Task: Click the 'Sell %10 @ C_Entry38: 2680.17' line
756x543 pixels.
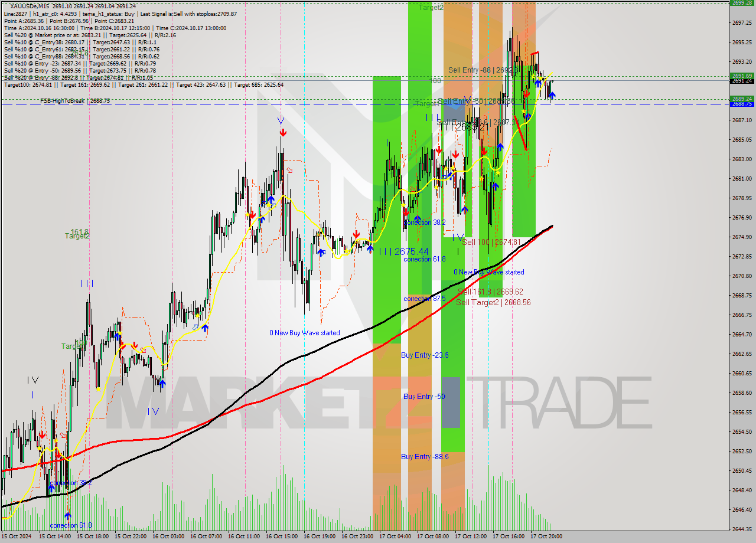Action: (80, 42)
